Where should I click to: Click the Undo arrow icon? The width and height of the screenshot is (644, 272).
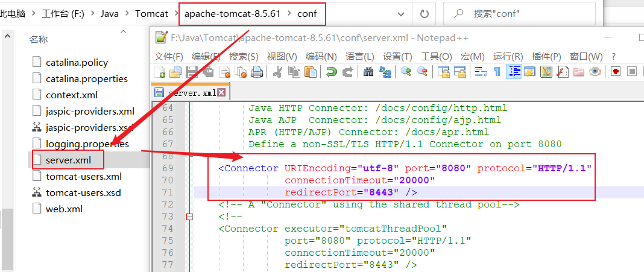tap(331, 72)
